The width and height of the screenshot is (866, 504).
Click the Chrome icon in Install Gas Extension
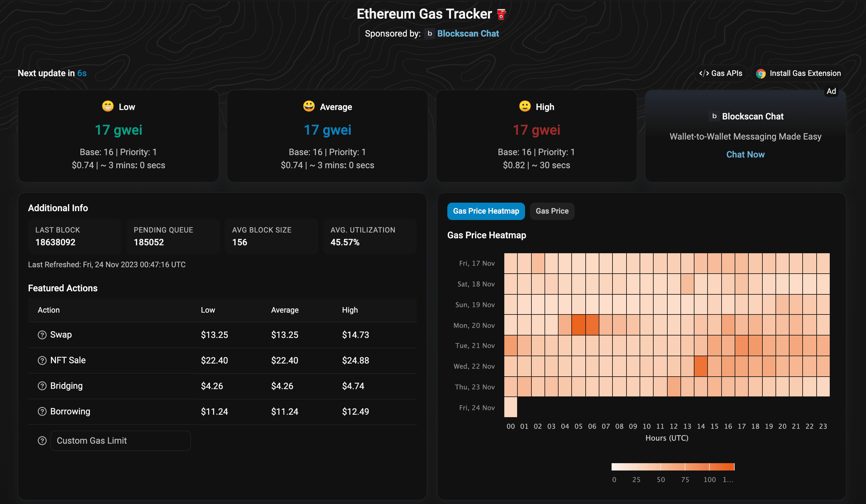pyautogui.click(x=761, y=73)
